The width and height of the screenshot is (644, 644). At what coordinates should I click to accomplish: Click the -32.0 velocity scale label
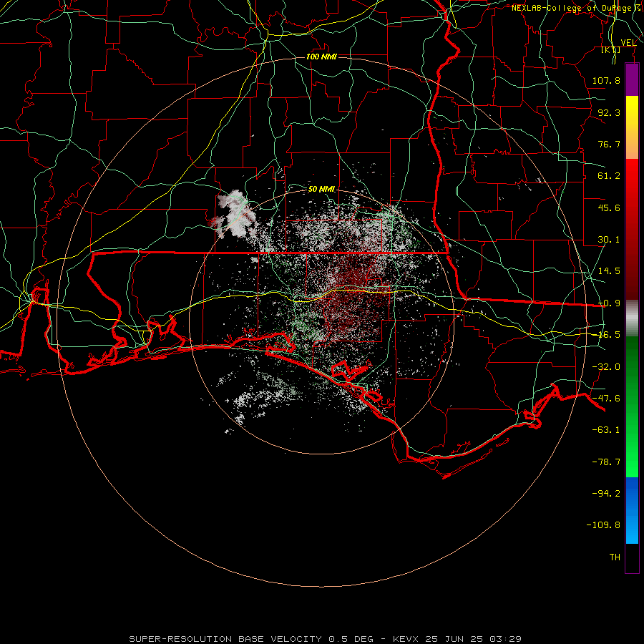click(x=606, y=367)
